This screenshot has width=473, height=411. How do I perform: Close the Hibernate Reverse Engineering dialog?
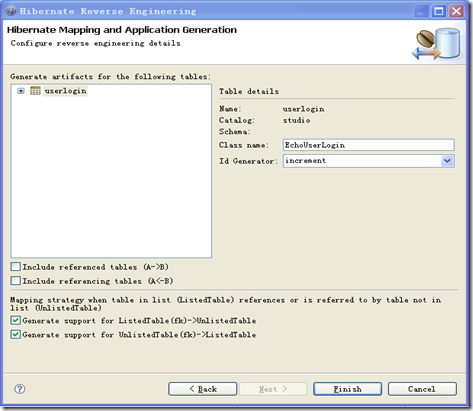click(456, 12)
